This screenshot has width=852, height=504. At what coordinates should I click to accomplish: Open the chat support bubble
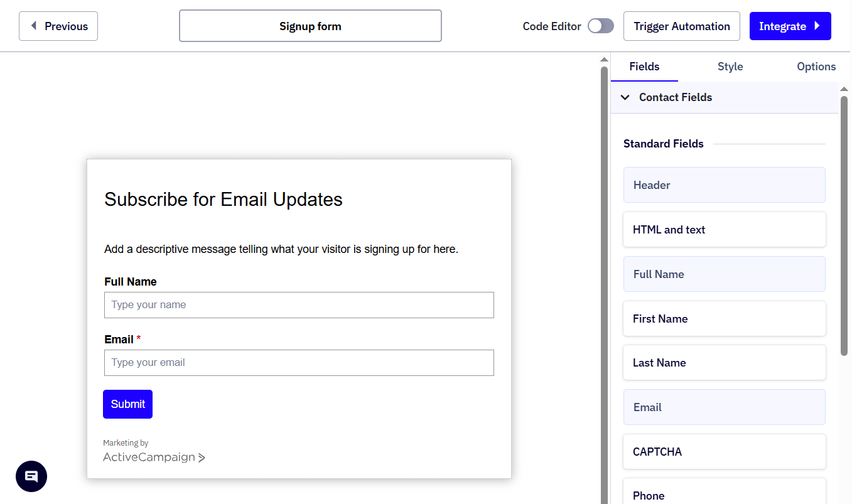[x=31, y=476]
